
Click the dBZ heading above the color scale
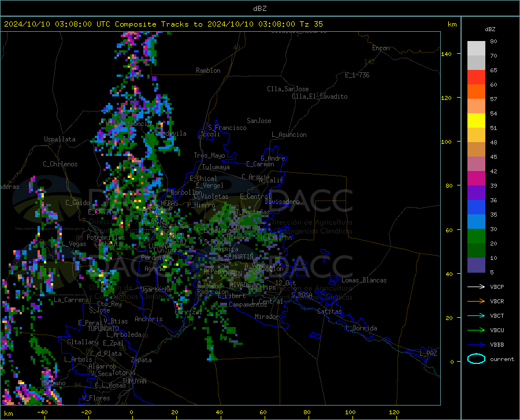coord(490,29)
